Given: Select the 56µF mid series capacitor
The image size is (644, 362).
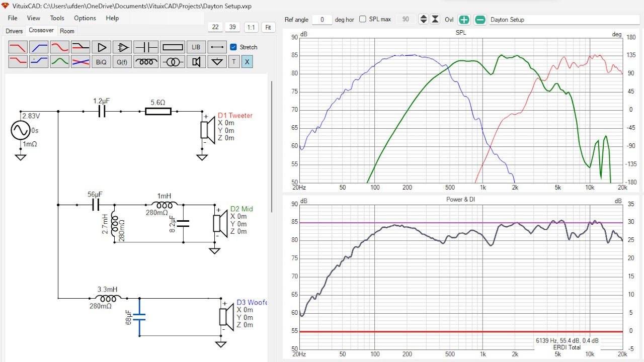Looking at the screenshot, I should [95, 205].
